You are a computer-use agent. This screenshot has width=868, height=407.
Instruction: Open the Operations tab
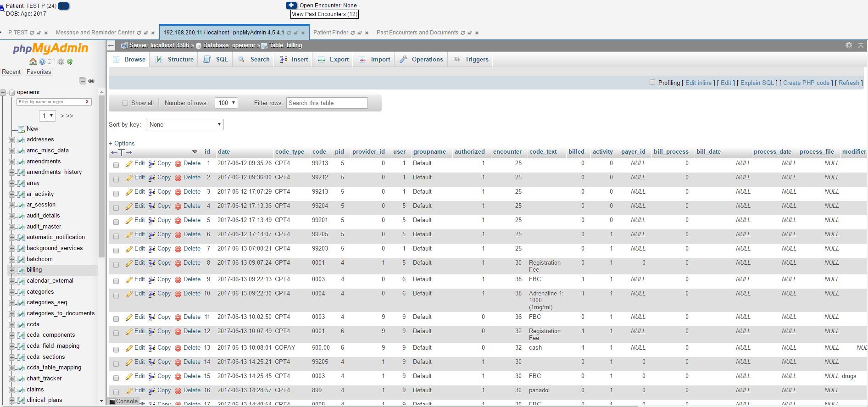click(421, 59)
